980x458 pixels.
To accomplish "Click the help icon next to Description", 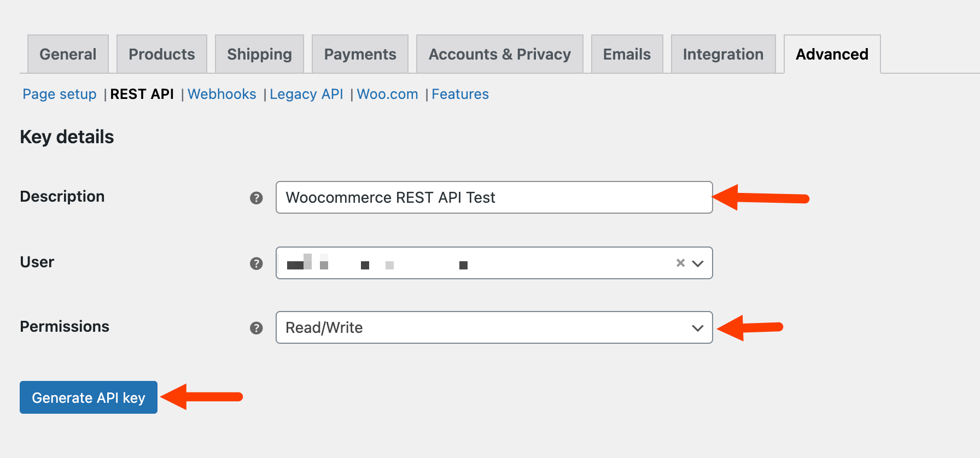I will (256, 198).
